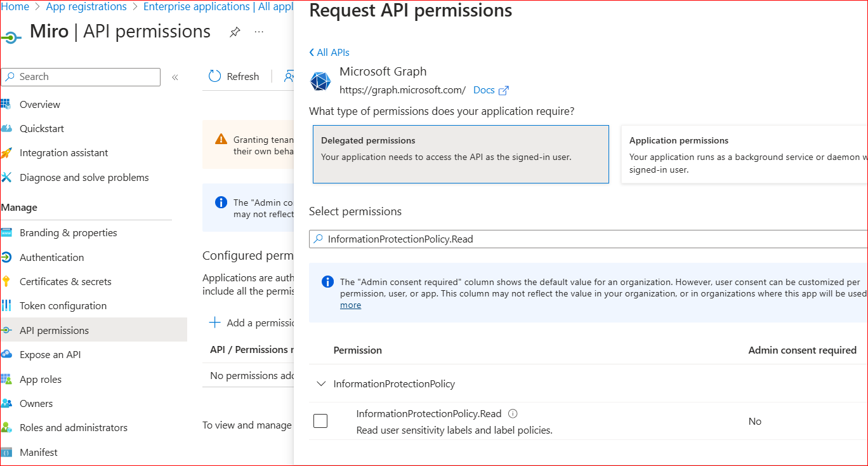Click the Branding & properties icon
The width and height of the screenshot is (868, 466).
[6, 233]
